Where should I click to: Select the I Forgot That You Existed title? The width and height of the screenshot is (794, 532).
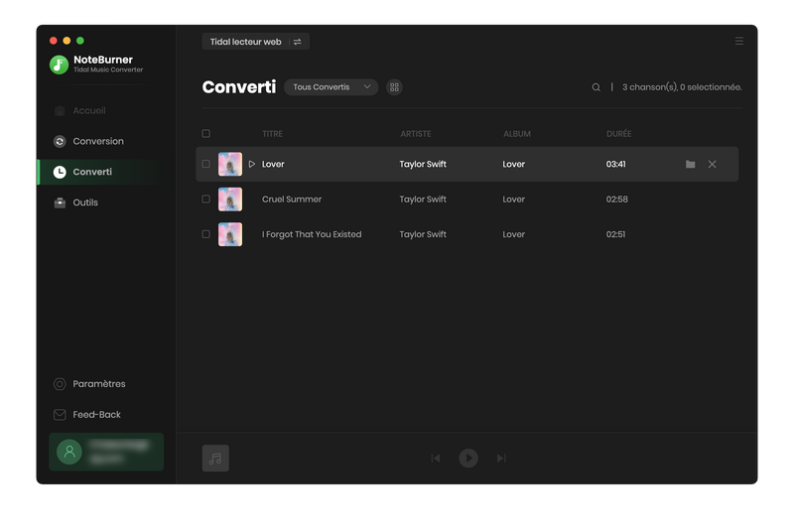coord(312,234)
